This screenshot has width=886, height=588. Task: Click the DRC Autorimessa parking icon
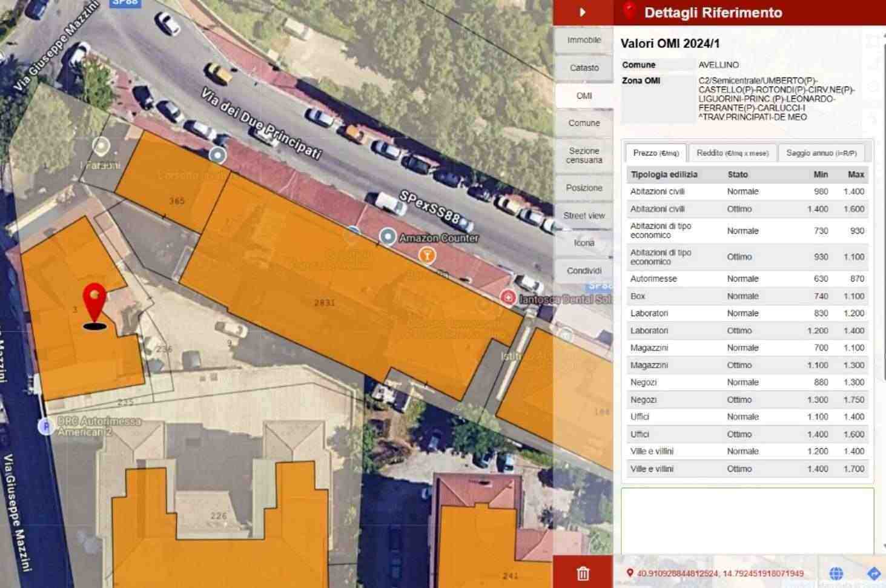point(45,426)
